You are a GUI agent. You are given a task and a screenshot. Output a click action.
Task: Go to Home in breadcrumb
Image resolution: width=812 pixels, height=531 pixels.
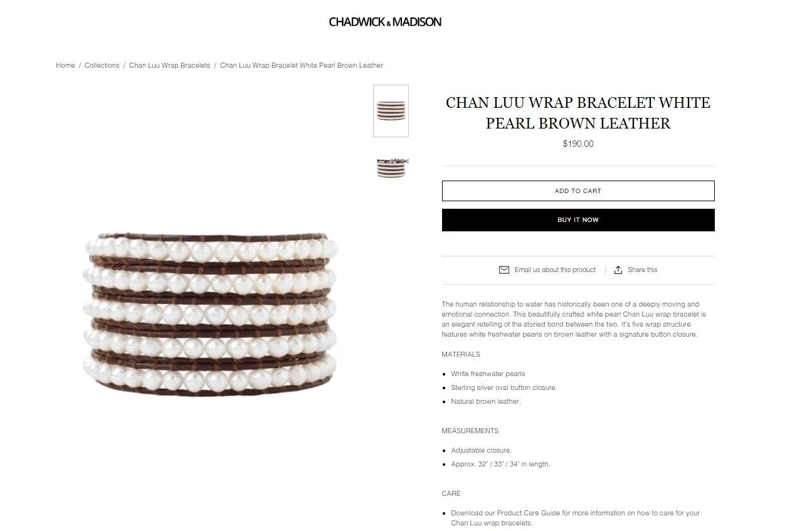point(65,65)
